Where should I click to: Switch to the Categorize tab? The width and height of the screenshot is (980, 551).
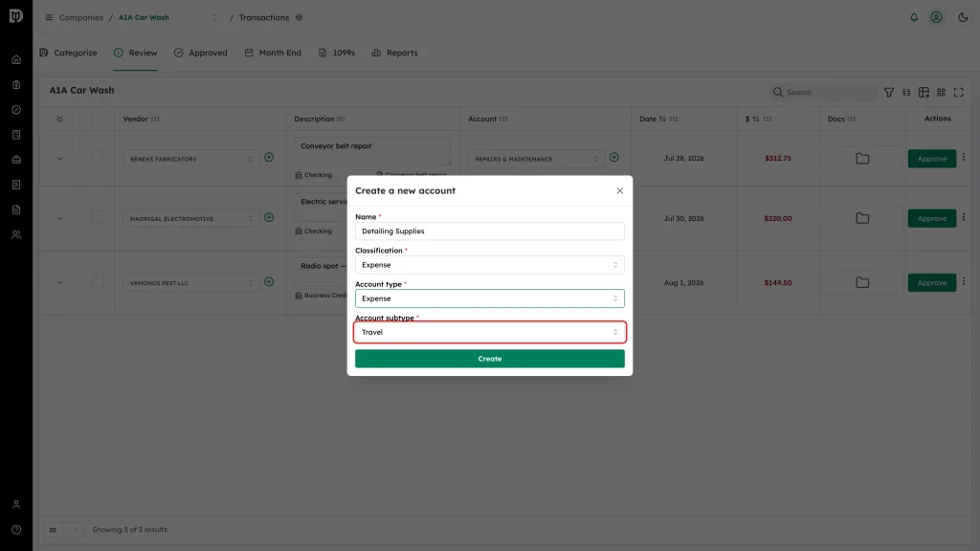pos(68,54)
